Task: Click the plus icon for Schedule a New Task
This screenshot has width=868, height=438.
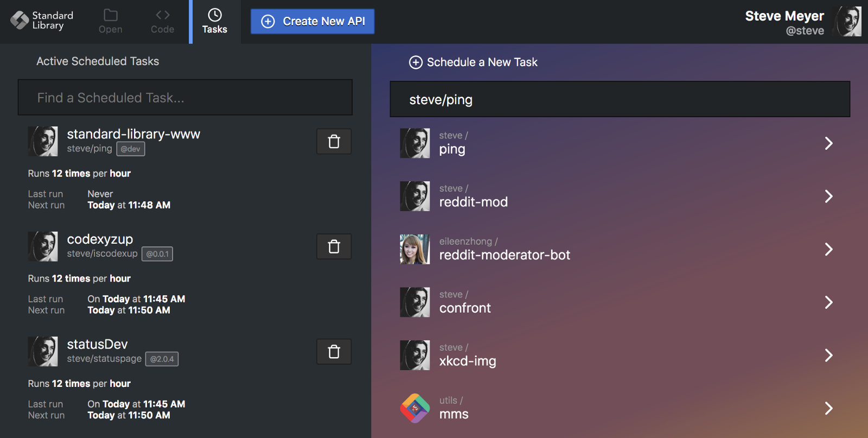Action: [x=416, y=62]
